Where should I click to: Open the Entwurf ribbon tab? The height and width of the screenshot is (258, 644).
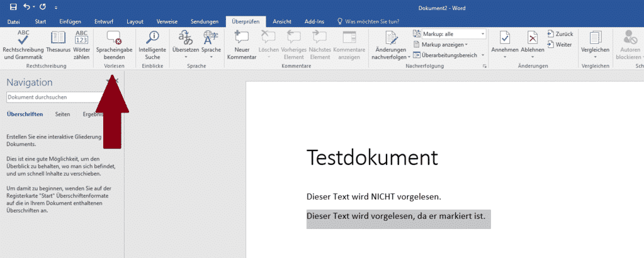click(x=104, y=22)
